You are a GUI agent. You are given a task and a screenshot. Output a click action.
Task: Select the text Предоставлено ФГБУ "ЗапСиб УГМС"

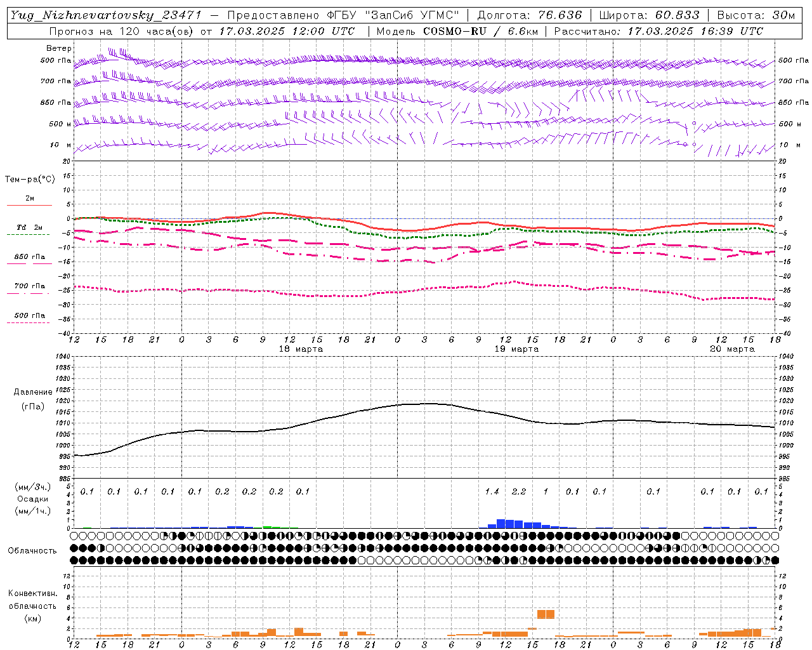point(343,15)
